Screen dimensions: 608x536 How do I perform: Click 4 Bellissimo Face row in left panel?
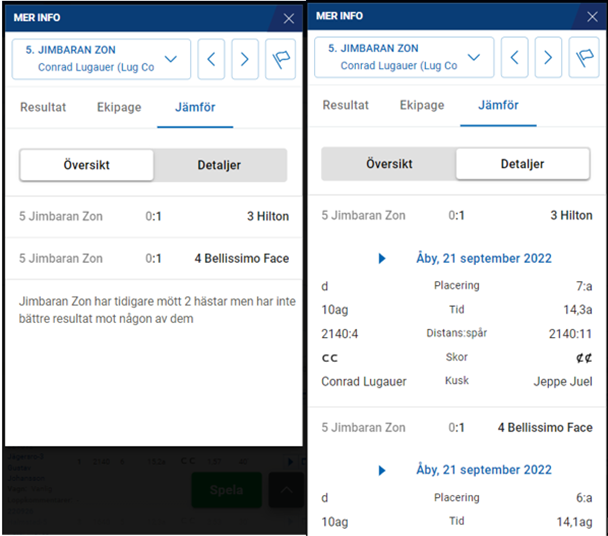click(154, 258)
